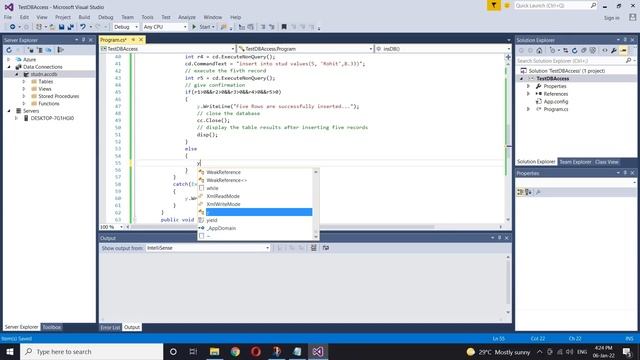Open the Build menu
Screen dimensions: 640x360
click(x=84, y=17)
